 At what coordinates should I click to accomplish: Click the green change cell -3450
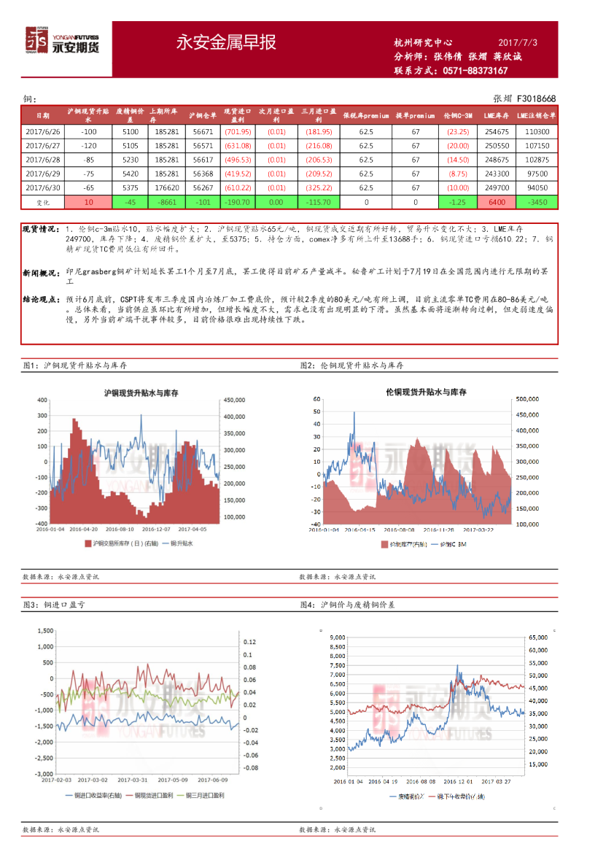pos(537,202)
